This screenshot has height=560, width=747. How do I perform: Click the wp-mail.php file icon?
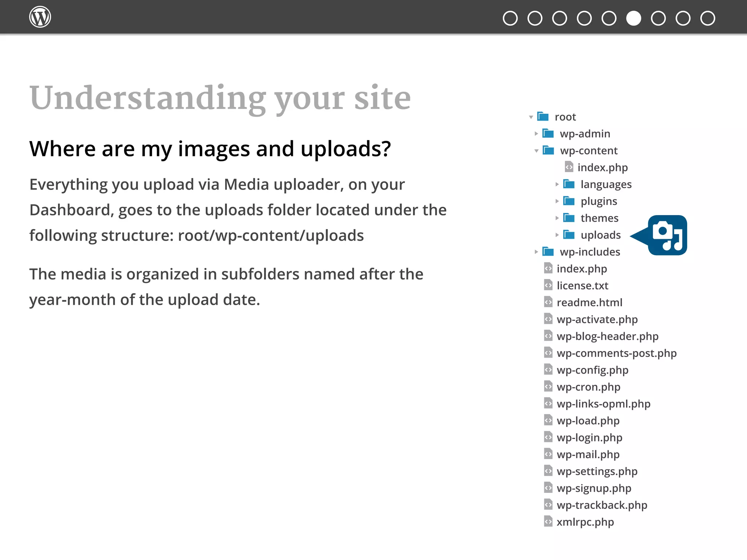(x=548, y=454)
